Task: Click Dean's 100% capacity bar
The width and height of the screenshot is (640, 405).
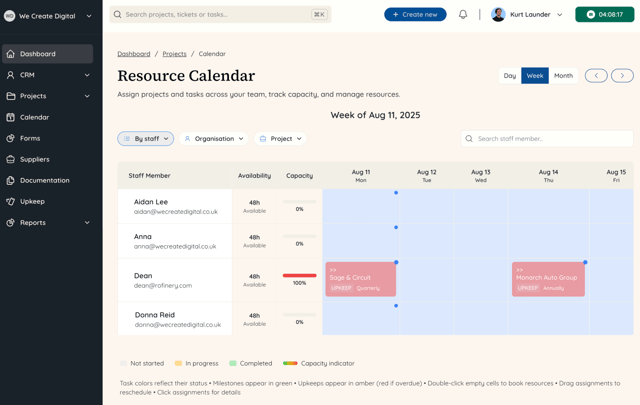Action: [300, 276]
